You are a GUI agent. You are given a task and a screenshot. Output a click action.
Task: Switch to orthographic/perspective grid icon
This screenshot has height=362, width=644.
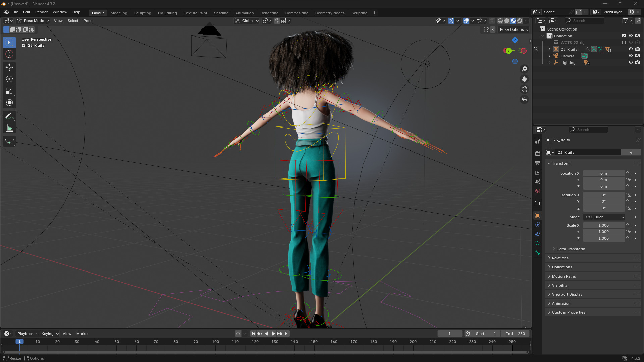524,100
